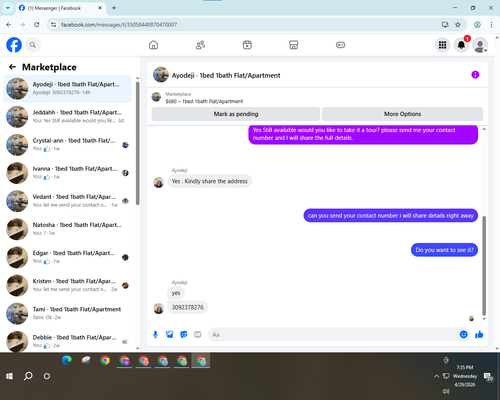Choose a GIF icon
This screenshot has height=400, width=500.
pyautogui.click(x=198, y=334)
